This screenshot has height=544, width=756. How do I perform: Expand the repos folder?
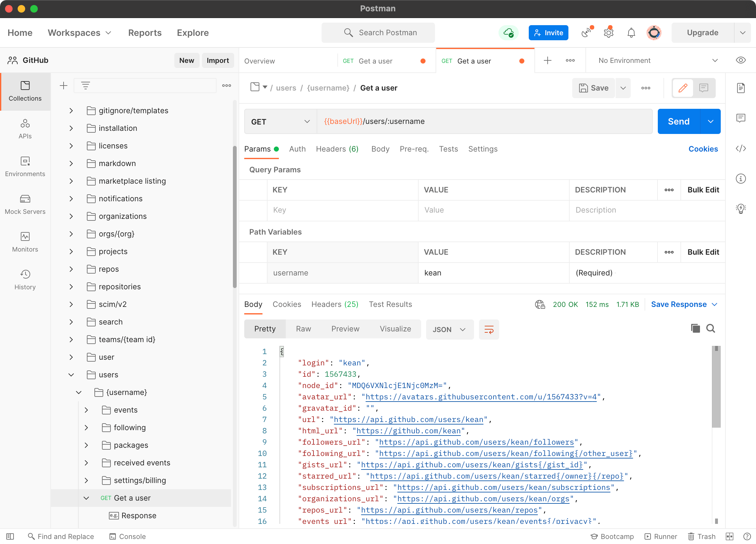[x=71, y=269]
